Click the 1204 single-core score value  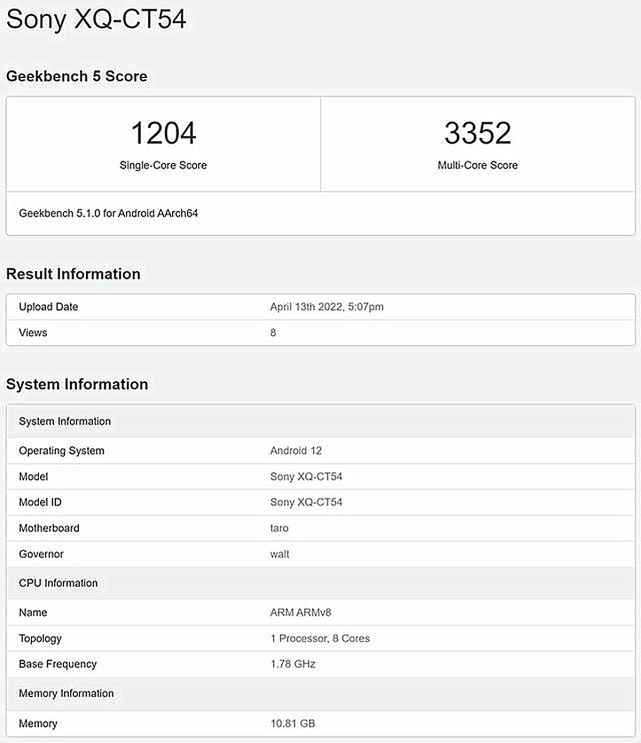point(163,133)
